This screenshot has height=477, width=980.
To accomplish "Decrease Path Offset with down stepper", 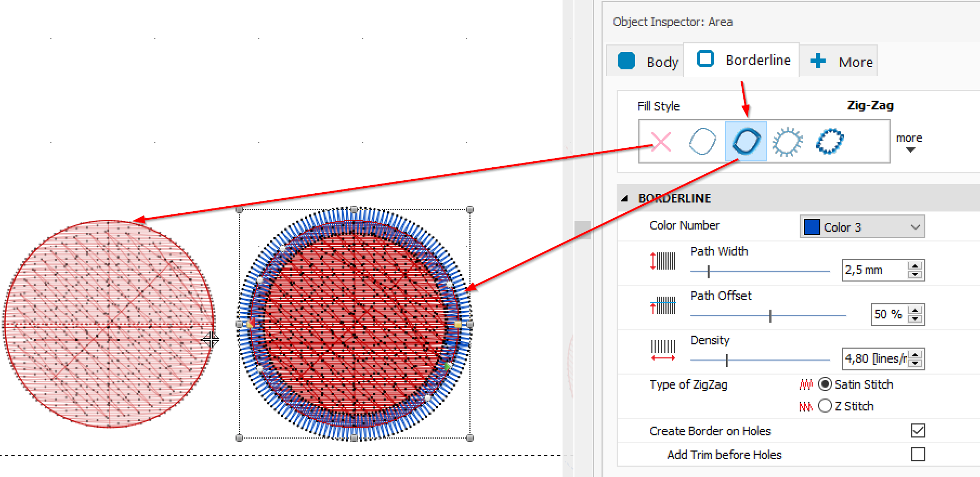I will pos(915,319).
